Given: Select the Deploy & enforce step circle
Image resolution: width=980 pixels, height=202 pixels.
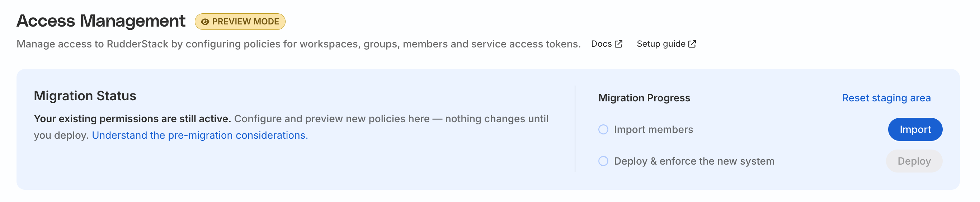Looking at the screenshot, I should [x=603, y=161].
